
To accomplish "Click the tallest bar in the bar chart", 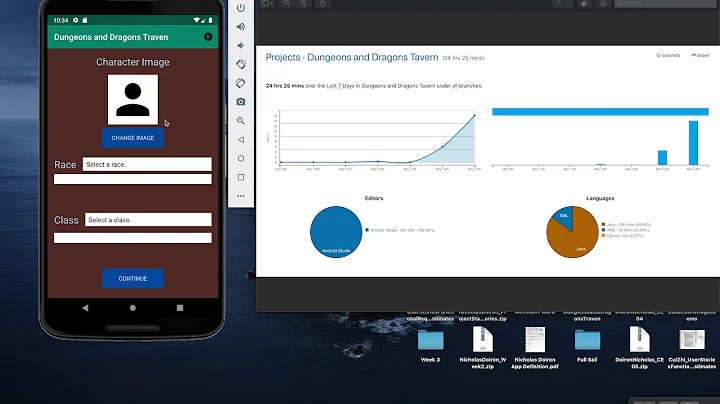I will coord(693,143).
